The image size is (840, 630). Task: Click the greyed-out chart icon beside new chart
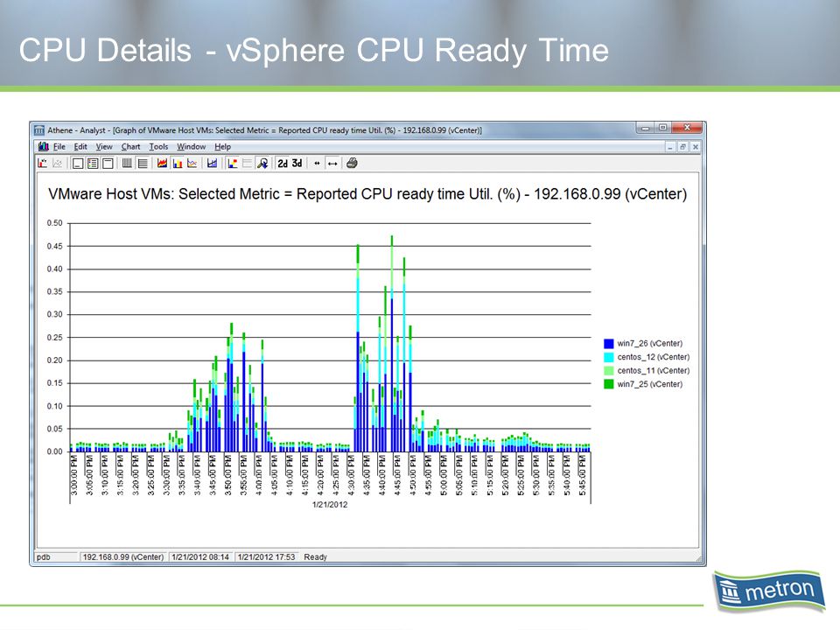(x=58, y=164)
